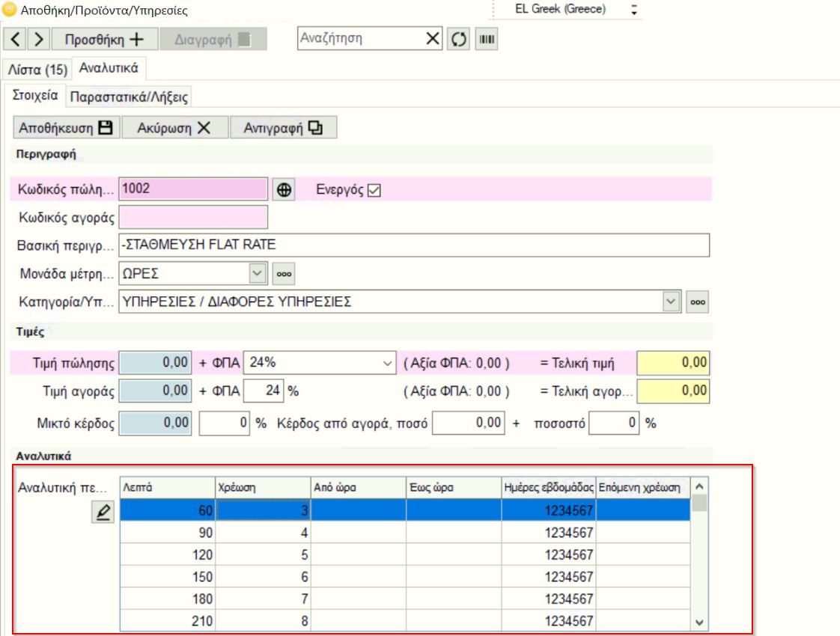
Task: Click Χρέωση value 8 cell
Action: [x=263, y=620]
